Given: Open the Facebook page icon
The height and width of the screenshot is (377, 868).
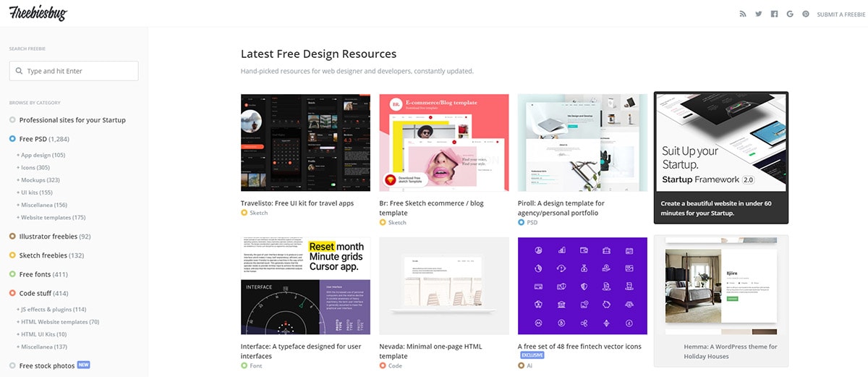Looking at the screenshot, I should click(775, 14).
